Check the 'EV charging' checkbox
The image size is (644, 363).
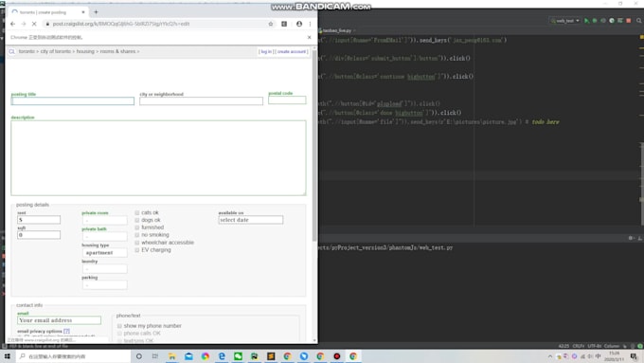point(137,250)
